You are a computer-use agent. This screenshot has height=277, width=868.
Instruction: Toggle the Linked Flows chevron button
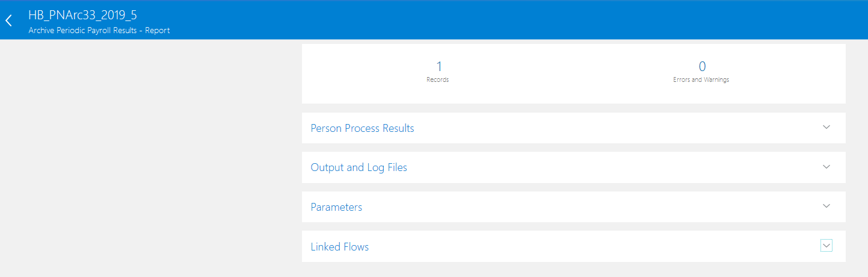tap(826, 246)
